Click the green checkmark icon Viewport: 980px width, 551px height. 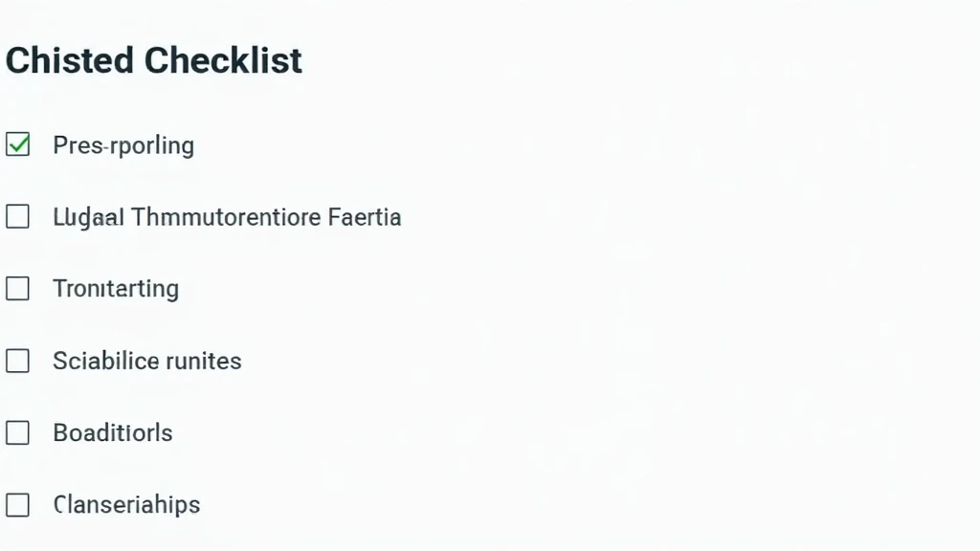[17, 145]
